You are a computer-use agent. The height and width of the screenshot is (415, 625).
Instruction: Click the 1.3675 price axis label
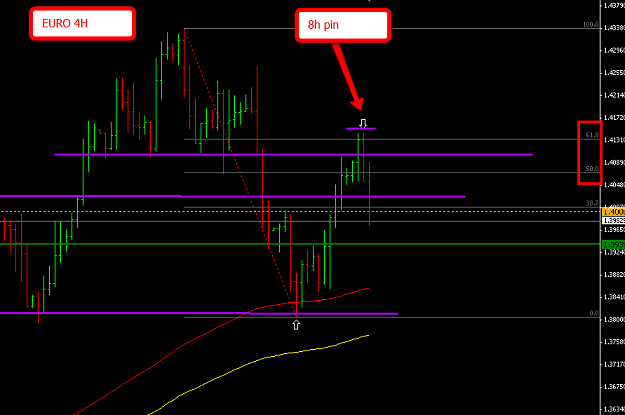614,387
